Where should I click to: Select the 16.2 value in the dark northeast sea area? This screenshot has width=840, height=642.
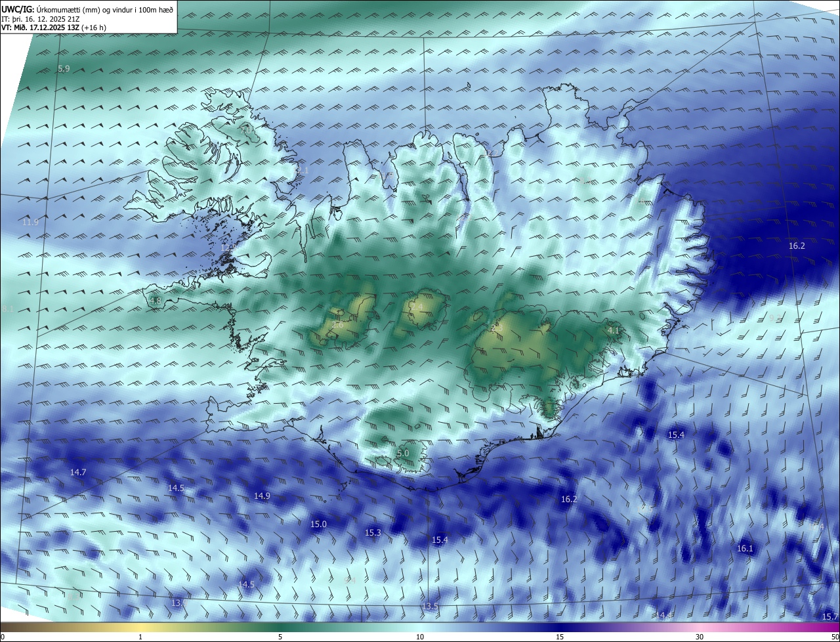coord(796,246)
